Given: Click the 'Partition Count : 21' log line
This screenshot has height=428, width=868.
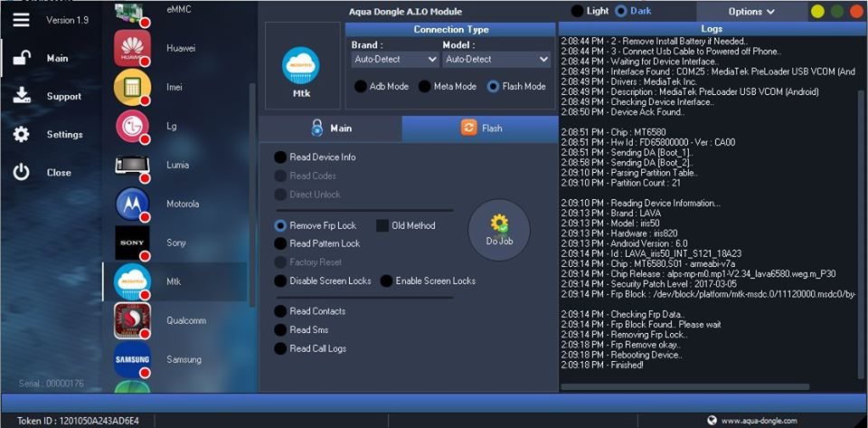Looking at the screenshot, I should (x=620, y=183).
